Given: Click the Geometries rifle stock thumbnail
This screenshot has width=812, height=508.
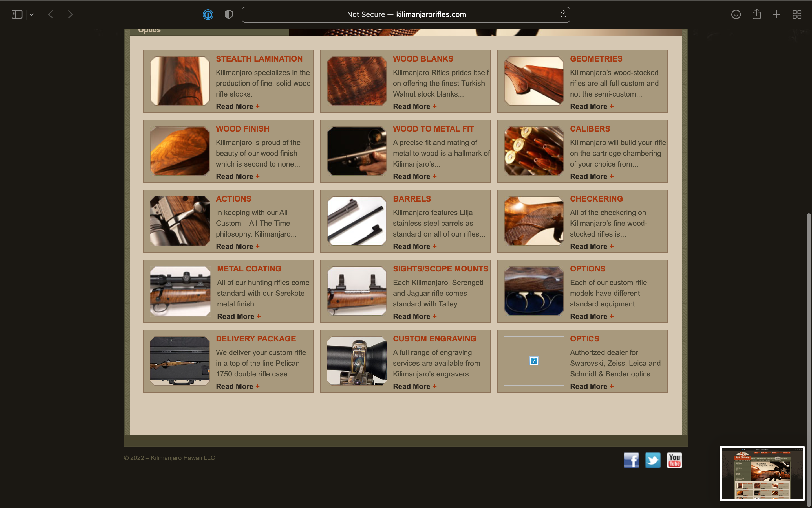Looking at the screenshot, I should pos(534,81).
